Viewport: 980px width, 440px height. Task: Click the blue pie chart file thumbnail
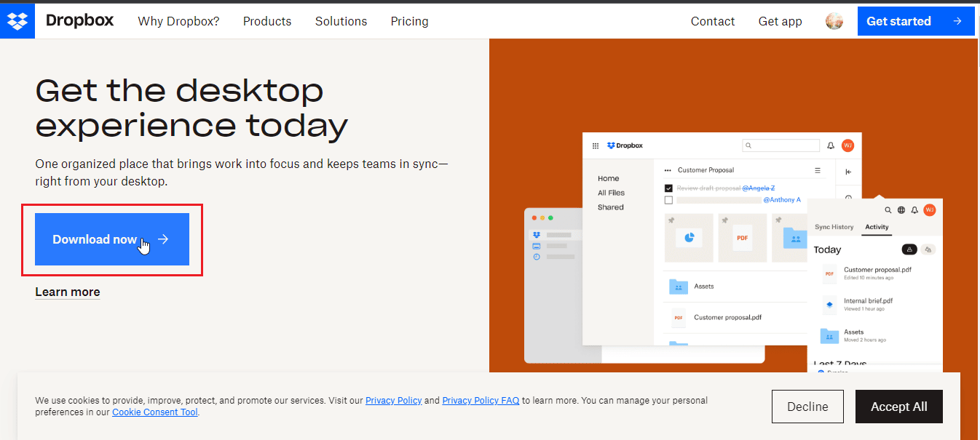tap(689, 238)
